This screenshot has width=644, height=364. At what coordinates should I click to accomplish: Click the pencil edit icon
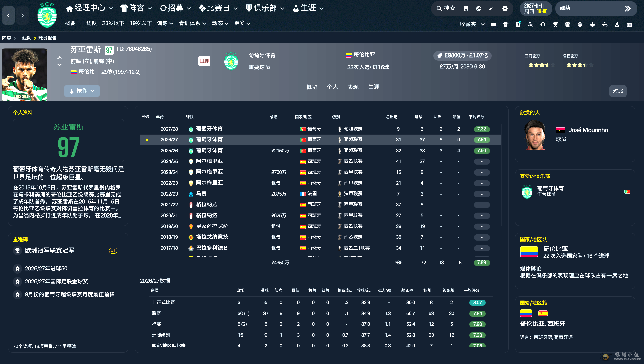pyautogui.click(x=491, y=9)
